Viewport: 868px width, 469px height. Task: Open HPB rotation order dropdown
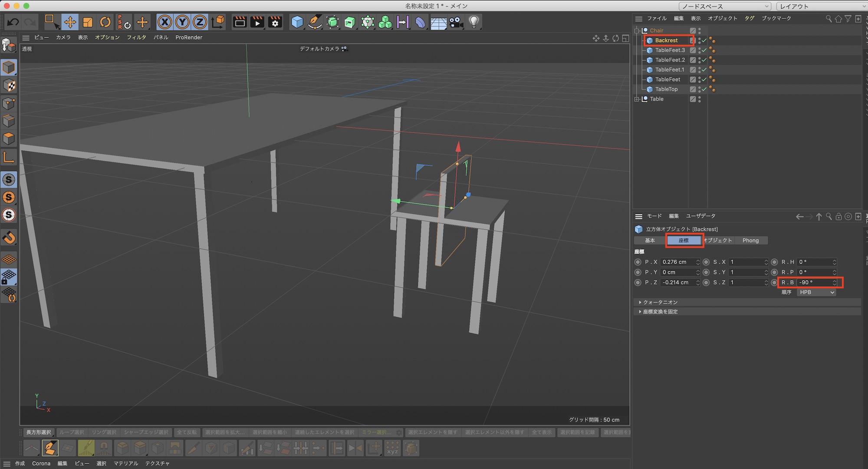[x=816, y=292]
